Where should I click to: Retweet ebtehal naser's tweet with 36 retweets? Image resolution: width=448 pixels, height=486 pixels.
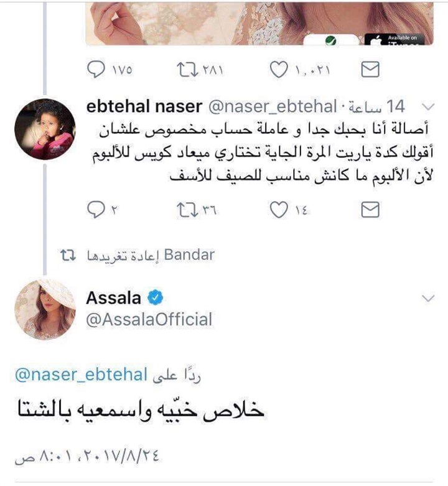pos(187,210)
